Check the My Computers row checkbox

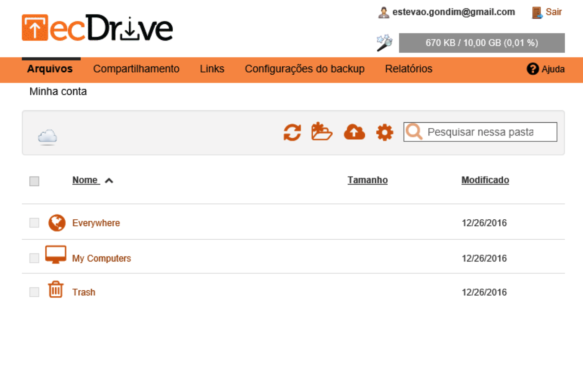(x=34, y=258)
